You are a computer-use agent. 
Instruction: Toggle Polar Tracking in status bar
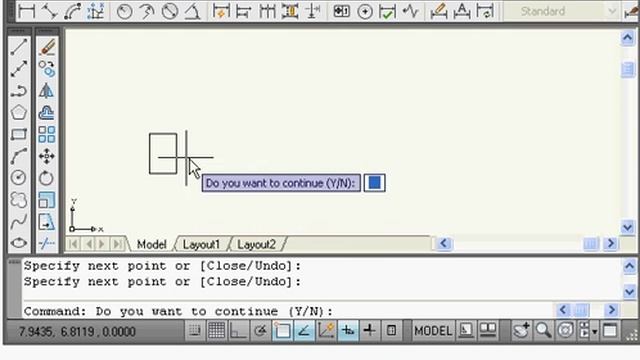click(x=260, y=331)
